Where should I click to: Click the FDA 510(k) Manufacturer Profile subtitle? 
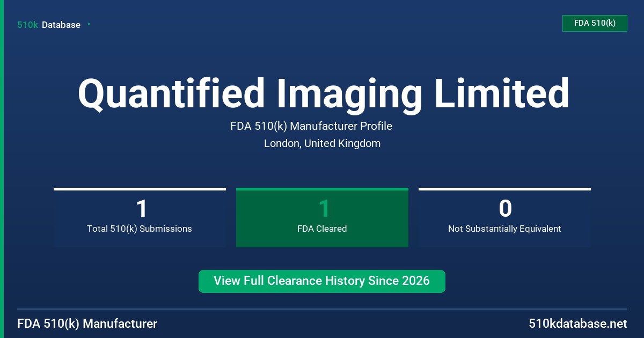pyautogui.click(x=311, y=127)
